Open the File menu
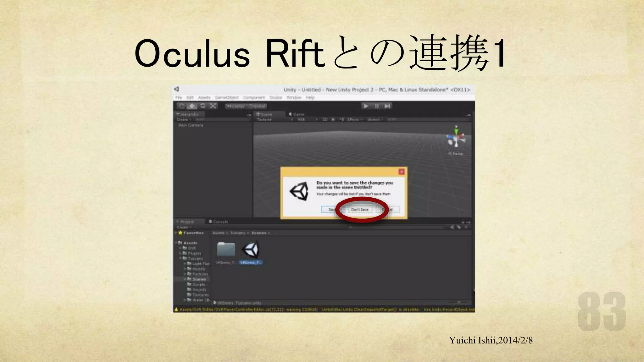The image size is (644, 362). click(179, 98)
